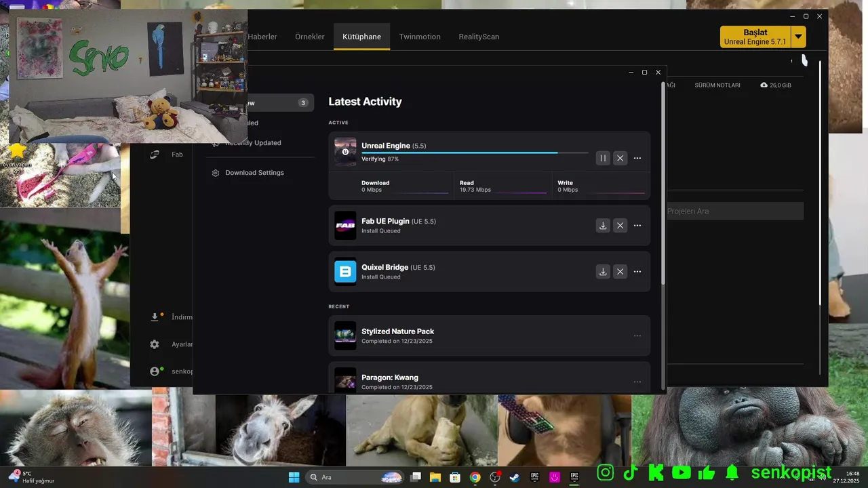Click the 26,0 GiB cloud download indicator
The image size is (868, 488).
click(776, 85)
